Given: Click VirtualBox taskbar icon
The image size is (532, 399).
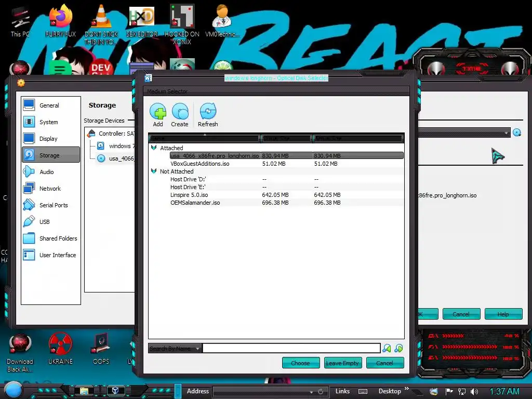Looking at the screenshot, I should pyautogui.click(x=115, y=391).
